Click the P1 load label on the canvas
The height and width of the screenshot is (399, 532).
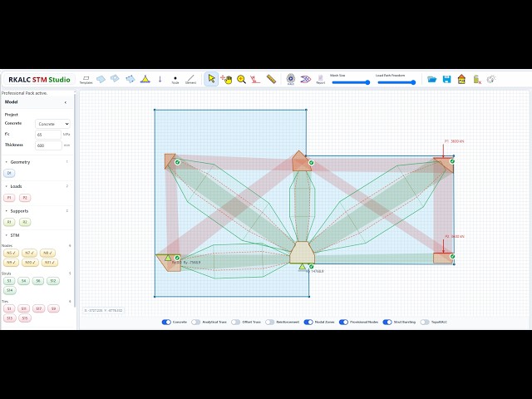click(x=454, y=141)
